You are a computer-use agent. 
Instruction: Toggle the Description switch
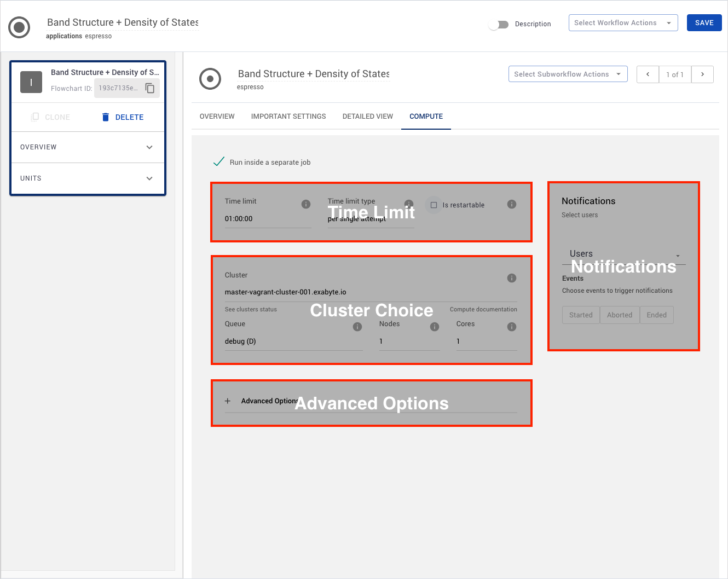(x=499, y=25)
